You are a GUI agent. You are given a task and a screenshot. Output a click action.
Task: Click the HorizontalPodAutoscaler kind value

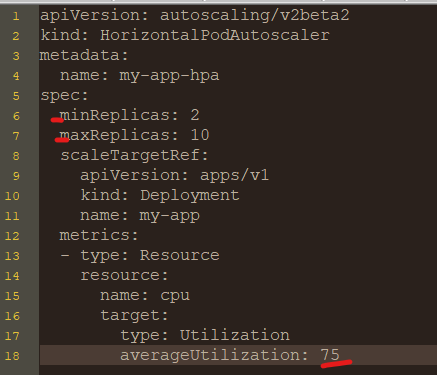tap(215, 35)
